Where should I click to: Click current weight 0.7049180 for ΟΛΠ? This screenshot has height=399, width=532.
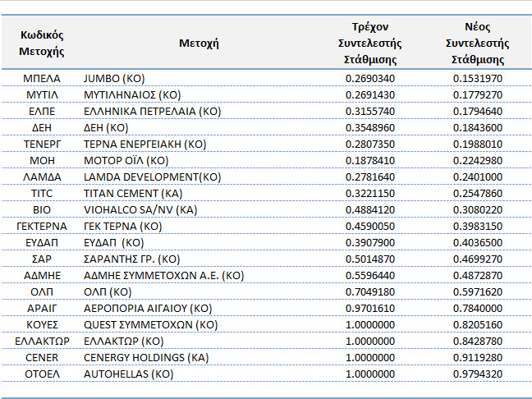pyautogui.click(x=370, y=291)
